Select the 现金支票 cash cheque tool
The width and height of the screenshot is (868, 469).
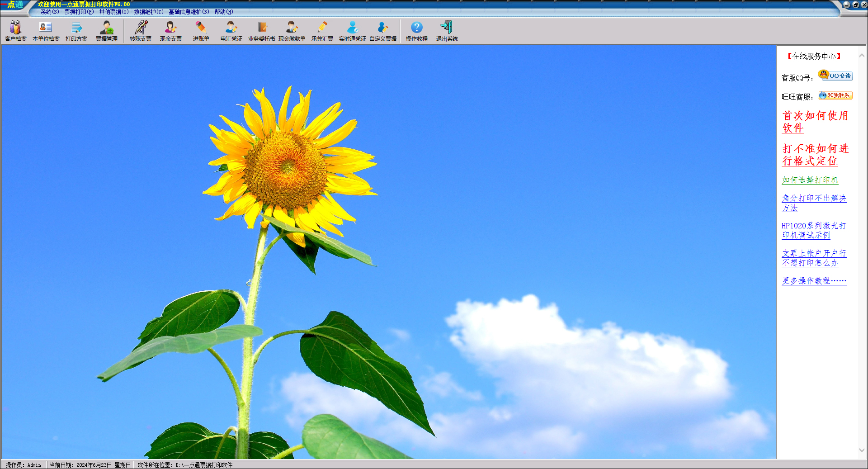[x=171, y=31]
